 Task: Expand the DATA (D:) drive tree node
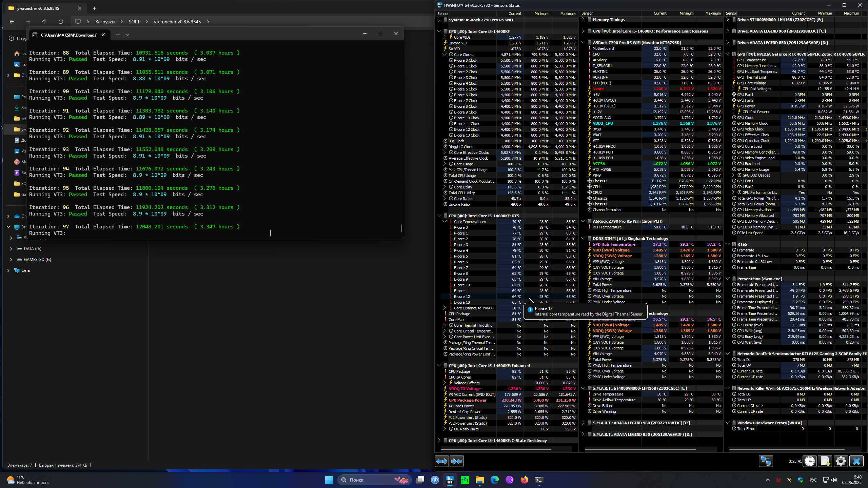[x=11, y=249]
